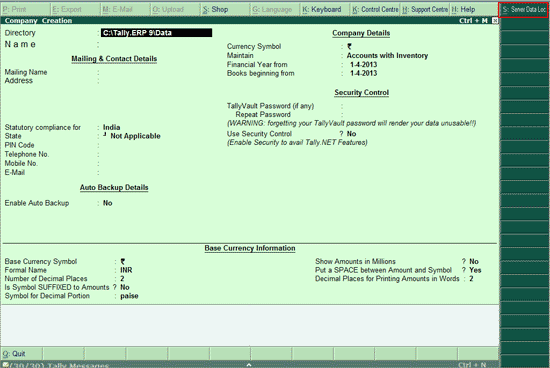
Task: Click Decimal Places for Printing value 2
Action: tap(471, 279)
